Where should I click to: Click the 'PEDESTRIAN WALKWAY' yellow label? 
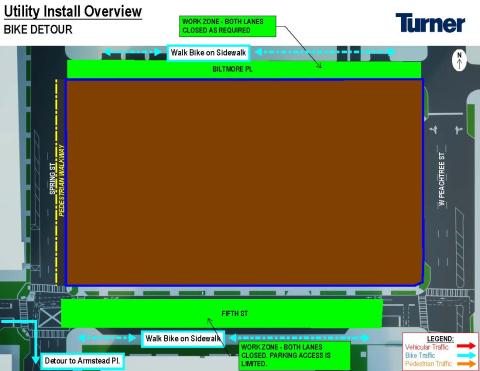(62, 180)
